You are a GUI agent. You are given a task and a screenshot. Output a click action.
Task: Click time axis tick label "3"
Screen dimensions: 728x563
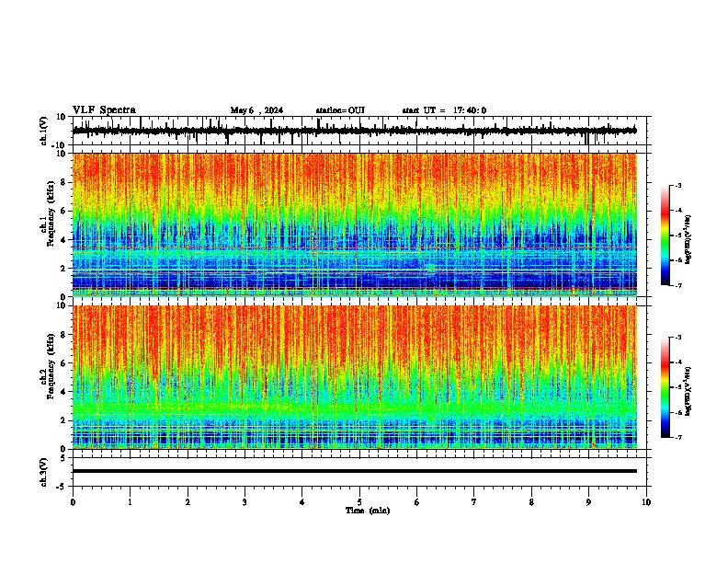pos(245,502)
